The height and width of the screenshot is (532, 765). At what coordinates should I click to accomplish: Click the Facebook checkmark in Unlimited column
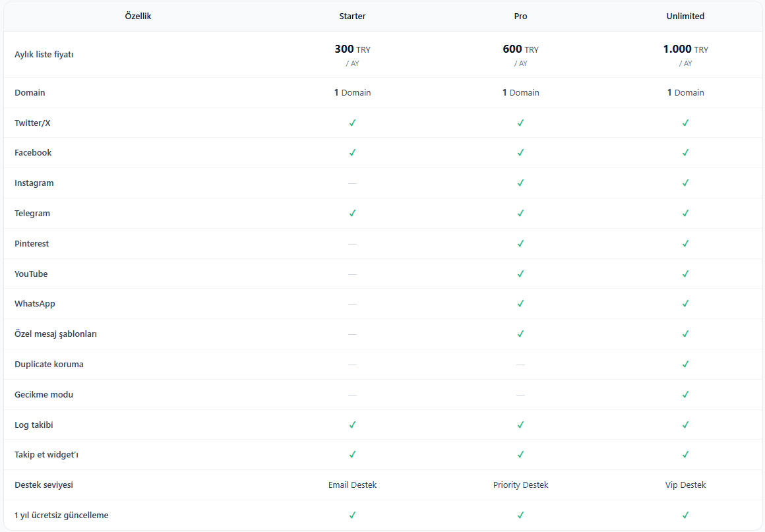pos(685,153)
